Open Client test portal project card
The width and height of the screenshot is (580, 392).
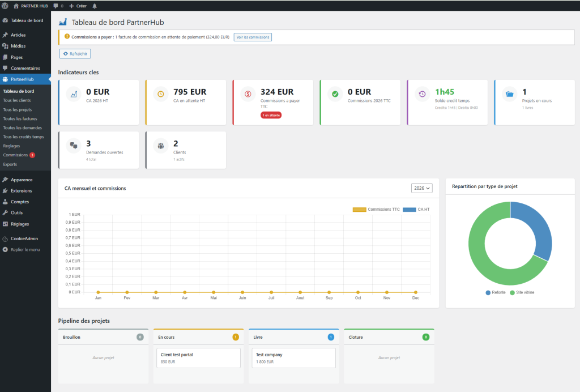pyautogui.click(x=198, y=358)
